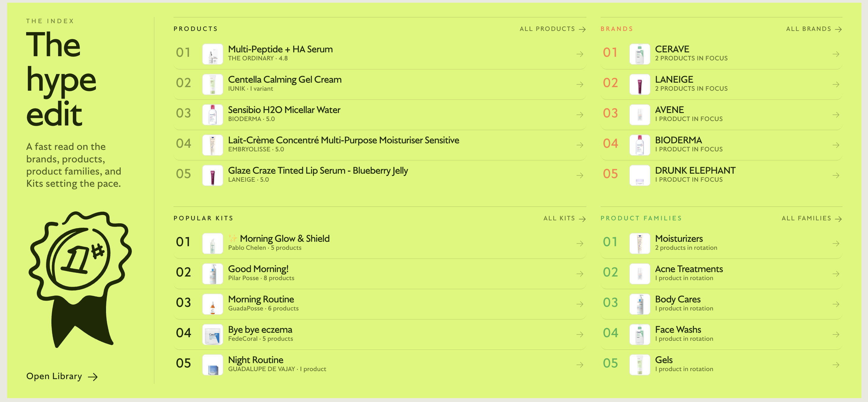Click the arrow icon in Morning Glow & Shield row
Screen dimensions: 868x402
pyautogui.click(x=580, y=244)
